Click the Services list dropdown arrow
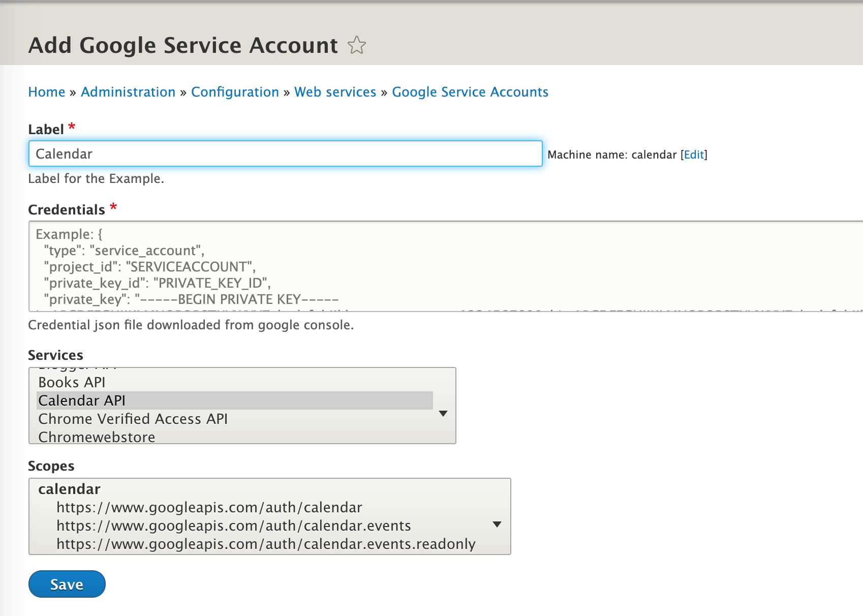863x616 pixels. point(443,413)
